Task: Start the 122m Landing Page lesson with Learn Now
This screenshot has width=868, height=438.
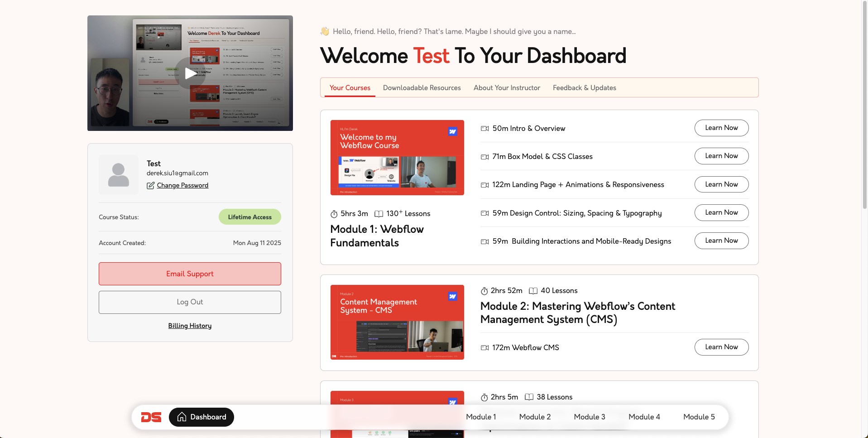Action: point(721,184)
